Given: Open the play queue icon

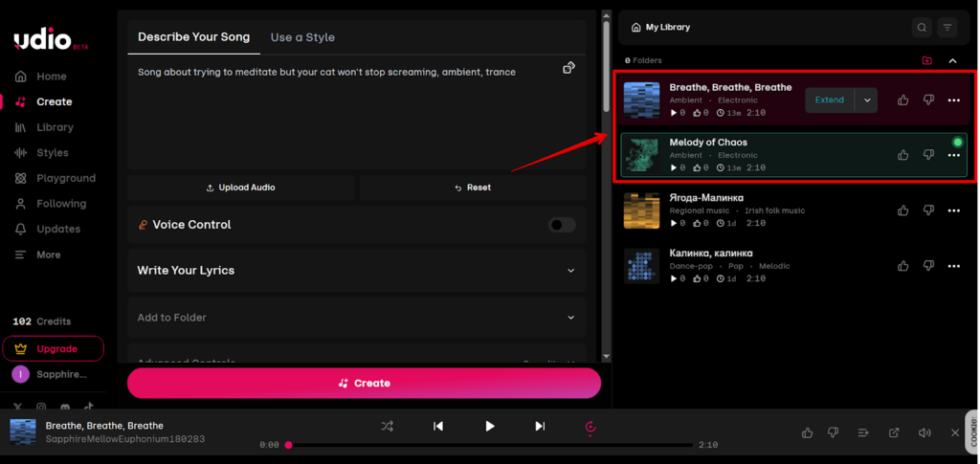Looking at the screenshot, I should click(863, 432).
